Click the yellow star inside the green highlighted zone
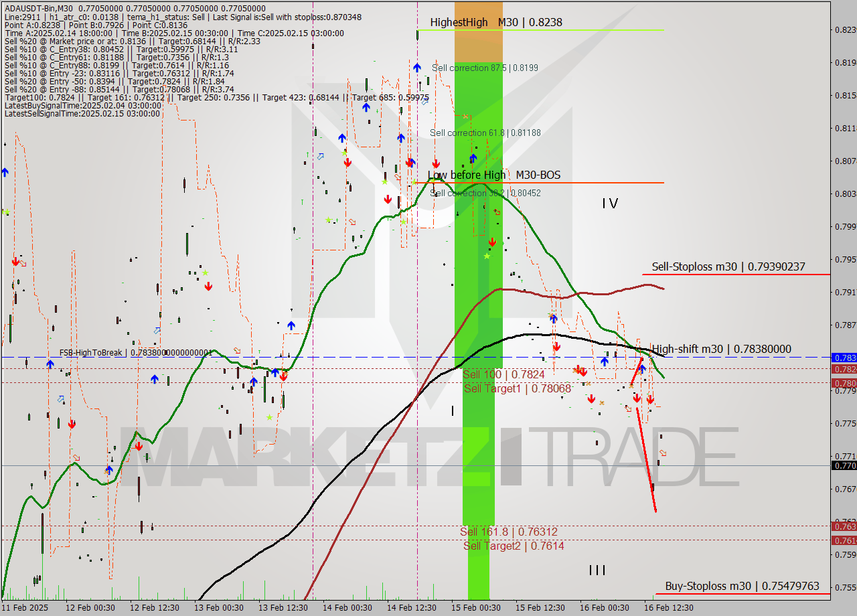The image size is (857, 616). click(x=488, y=255)
